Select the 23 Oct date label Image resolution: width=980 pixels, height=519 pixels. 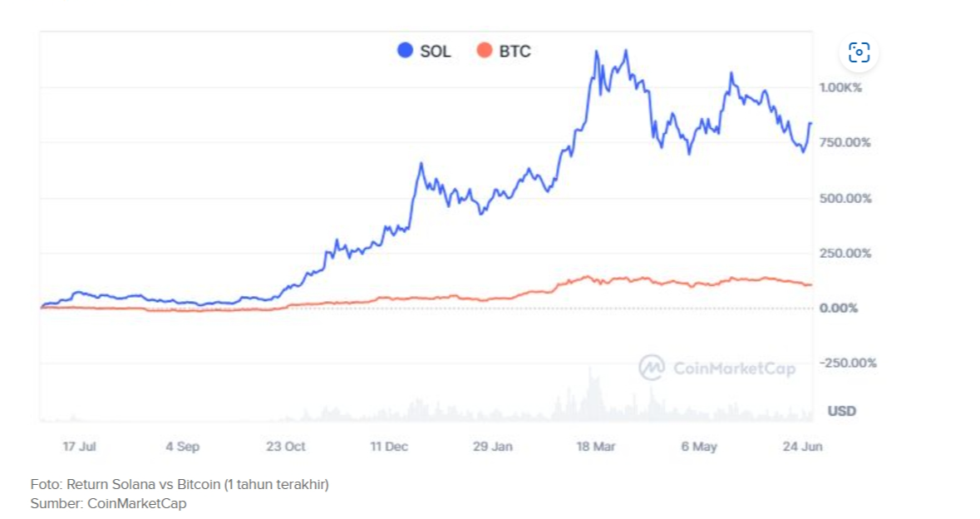[286, 447]
